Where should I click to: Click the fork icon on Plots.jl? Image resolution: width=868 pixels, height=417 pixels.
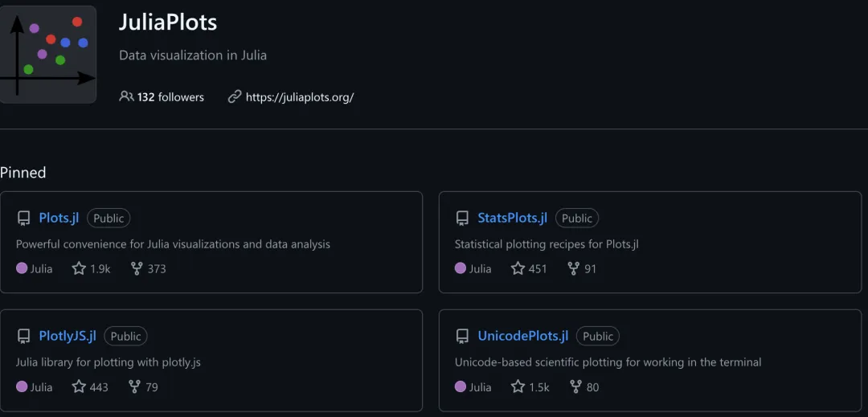click(x=137, y=268)
